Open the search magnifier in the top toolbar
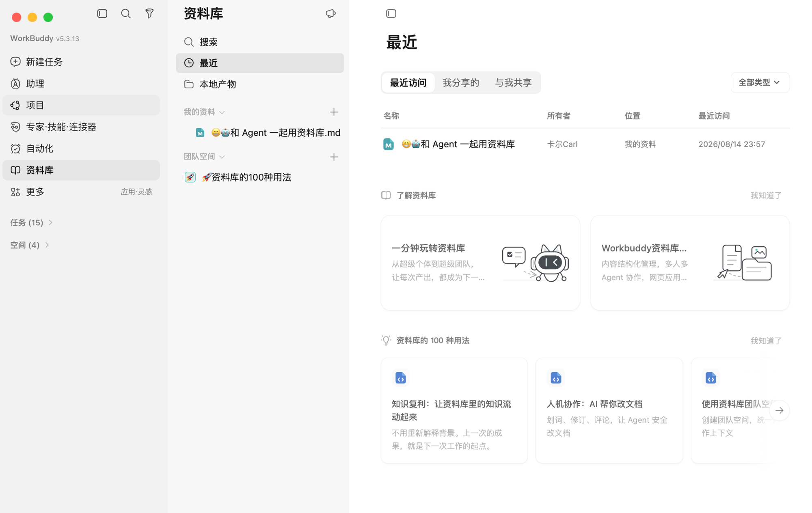The image size is (812, 513). pyautogui.click(x=126, y=14)
